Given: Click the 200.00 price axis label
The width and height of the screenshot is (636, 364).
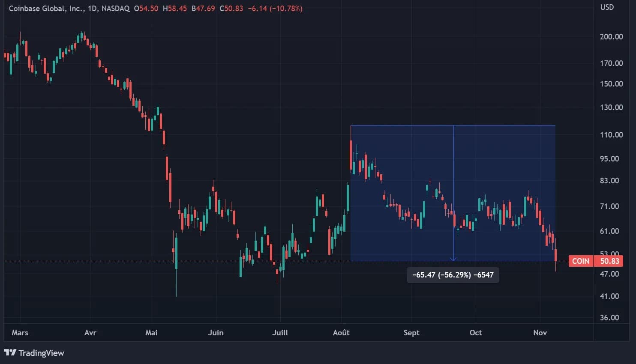Looking at the screenshot, I should [611, 37].
